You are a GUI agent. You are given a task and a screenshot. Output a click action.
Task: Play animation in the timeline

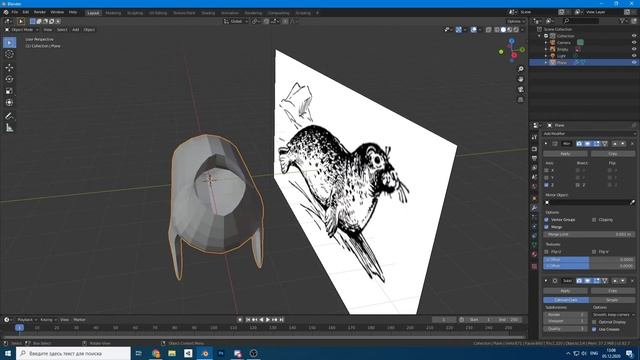268,320
